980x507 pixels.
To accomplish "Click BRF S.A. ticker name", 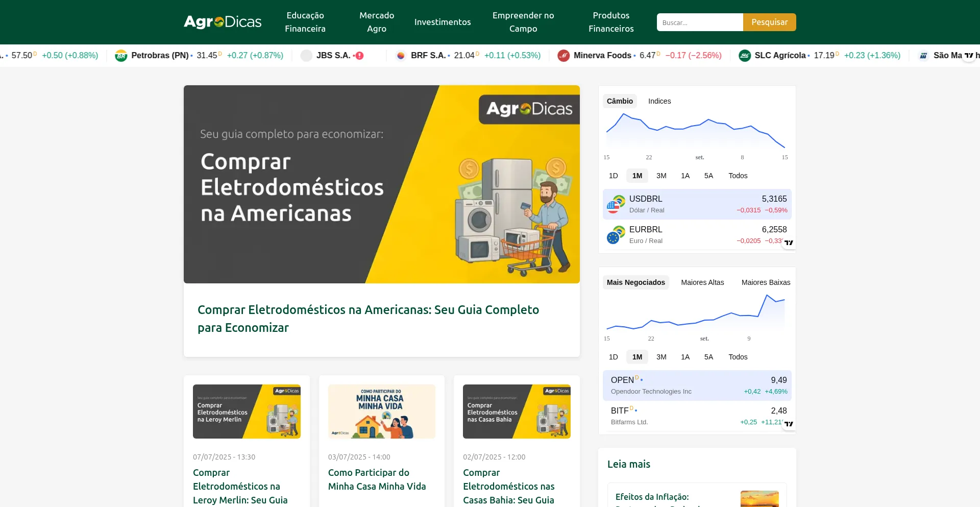I will pos(428,56).
